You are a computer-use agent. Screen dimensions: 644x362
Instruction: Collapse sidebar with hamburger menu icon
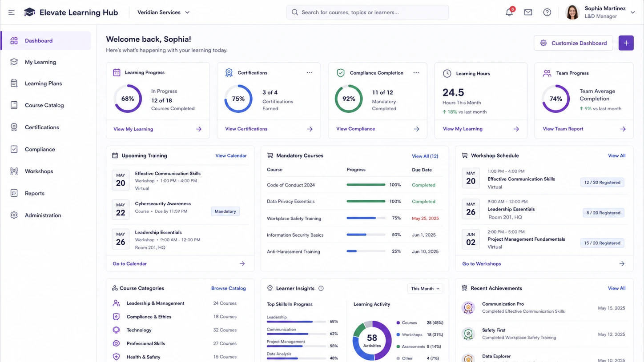(x=12, y=12)
